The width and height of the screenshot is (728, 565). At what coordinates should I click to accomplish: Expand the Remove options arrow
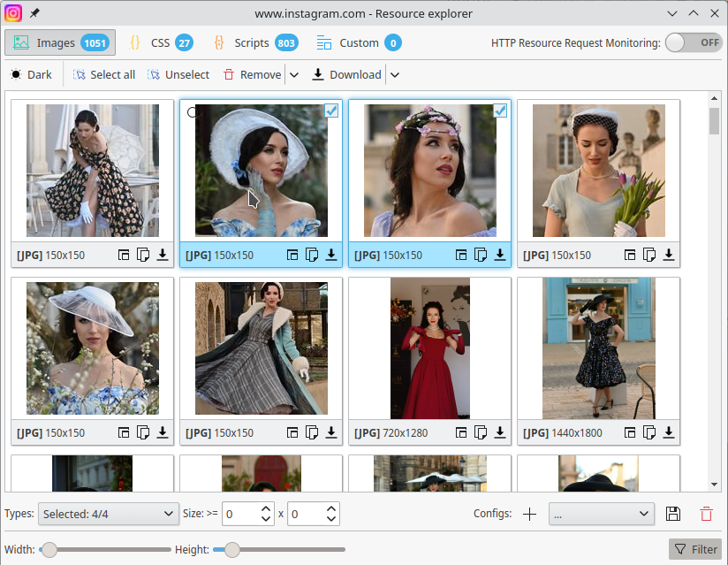click(294, 75)
